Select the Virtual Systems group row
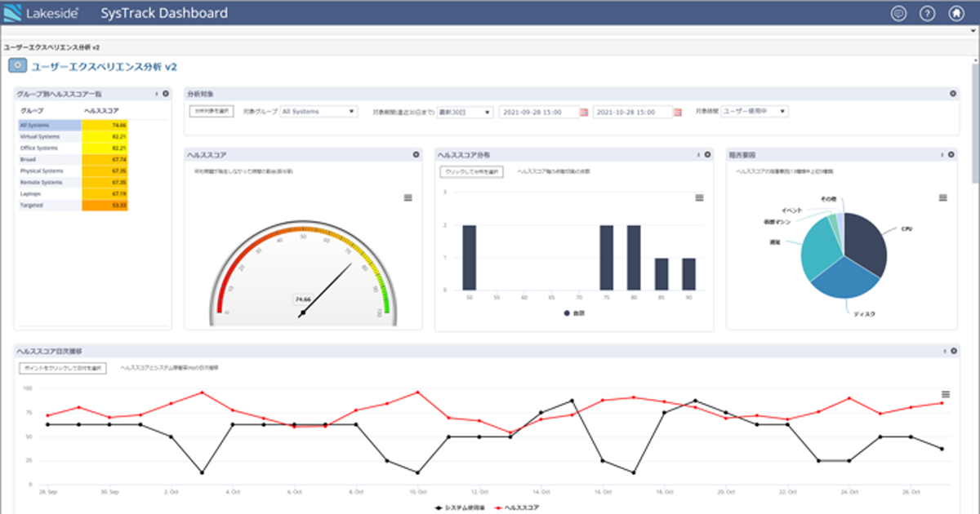The height and width of the screenshot is (514, 980). (49, 137)
